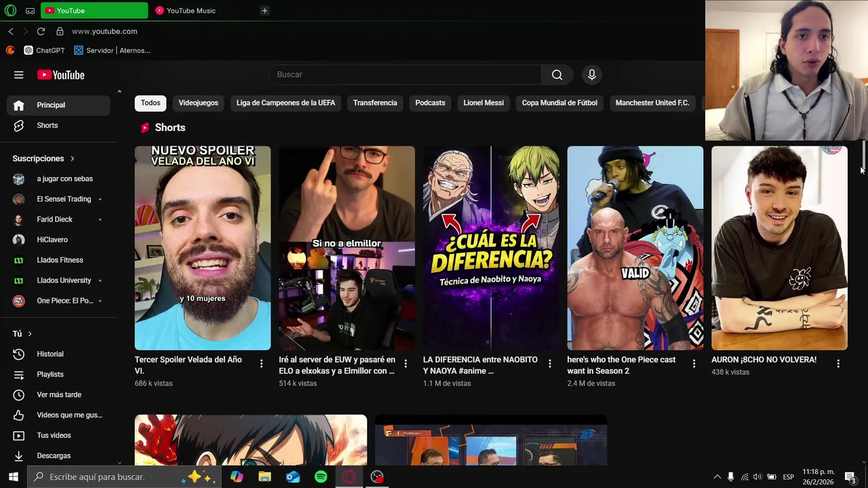868x488 pixels.
Task: Click the address bar www.youtube.com
Action: pyautogui.click(x=104, y=31)
